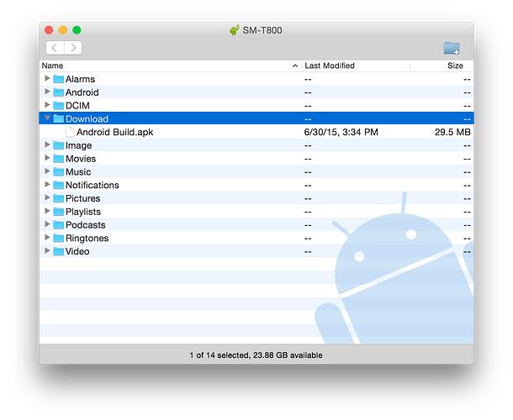The height and width of the screenshot is (420, 513).
Task: Select the Pictures folder icon
Action: pyautogui.click(x=59, y=198)
